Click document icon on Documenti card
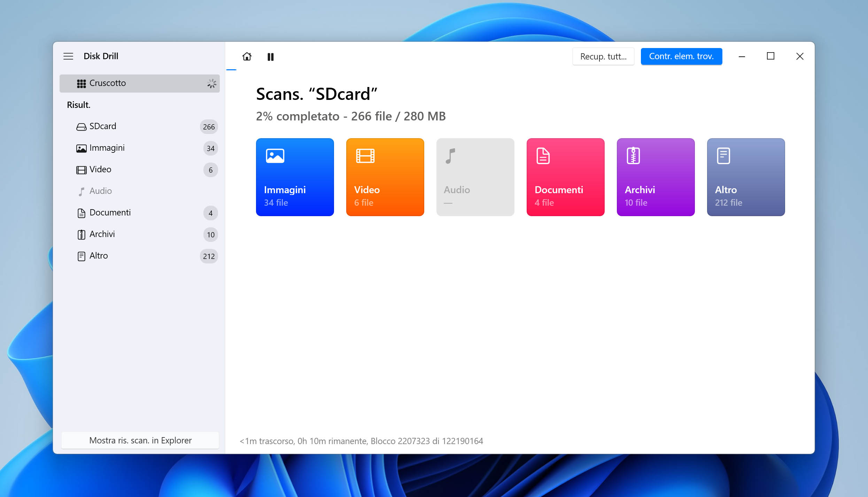868x497 pixels. pos(543,156)
